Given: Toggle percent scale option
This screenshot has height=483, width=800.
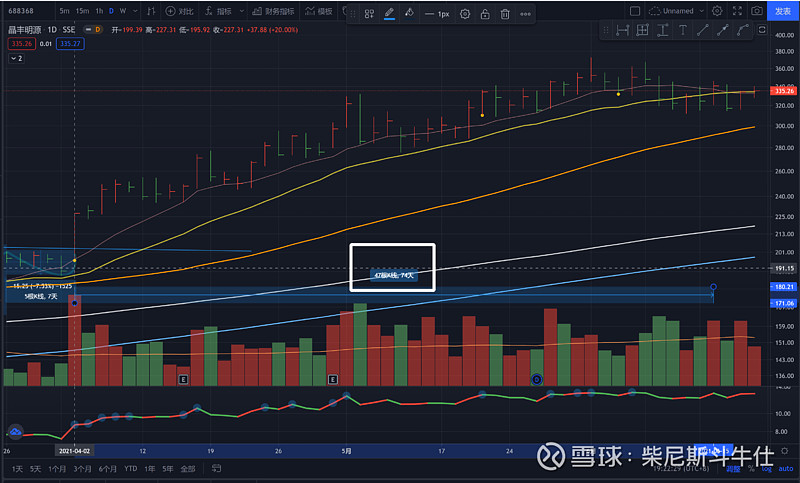Looking at the screenshot, I should [751, 469].
